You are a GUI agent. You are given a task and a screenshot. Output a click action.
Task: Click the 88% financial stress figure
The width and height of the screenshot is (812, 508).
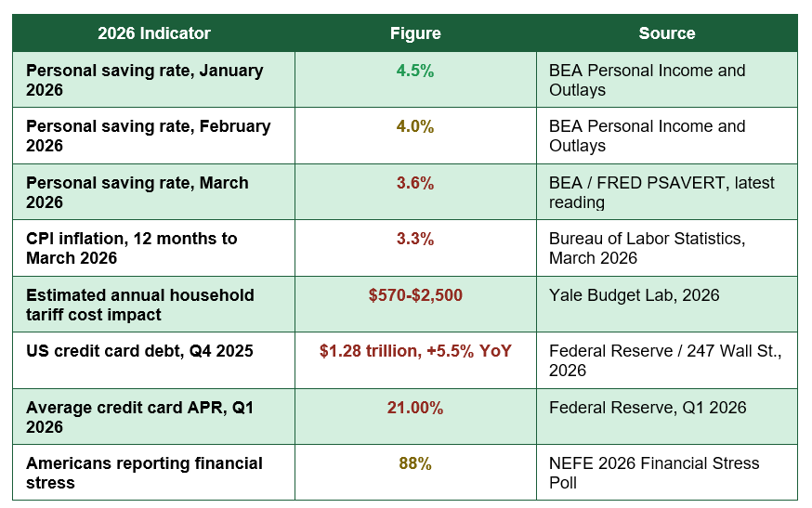[x=415, y=462]
